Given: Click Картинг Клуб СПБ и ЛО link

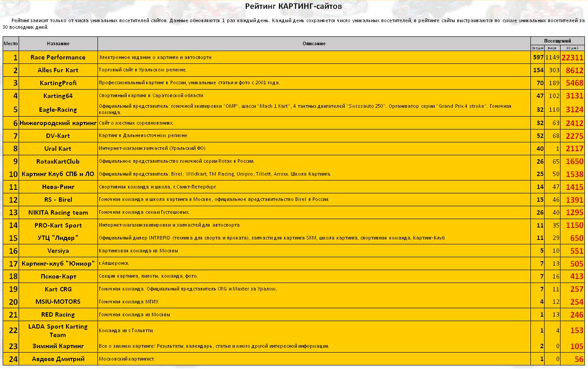Looking at the screenshot, I should [x=58, y=174].
